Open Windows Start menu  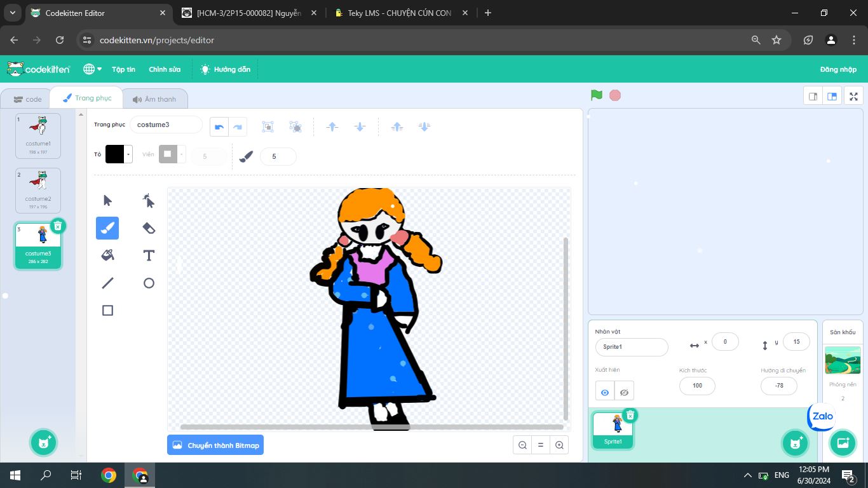click(x=15, y=475)
